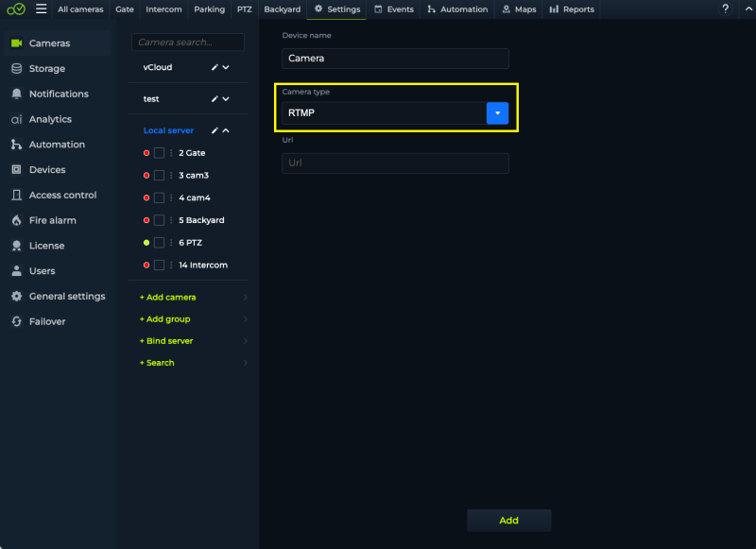Collapse the top bar with the up chevron
This screenshot has height=549, width=756.
click(748, 9)
